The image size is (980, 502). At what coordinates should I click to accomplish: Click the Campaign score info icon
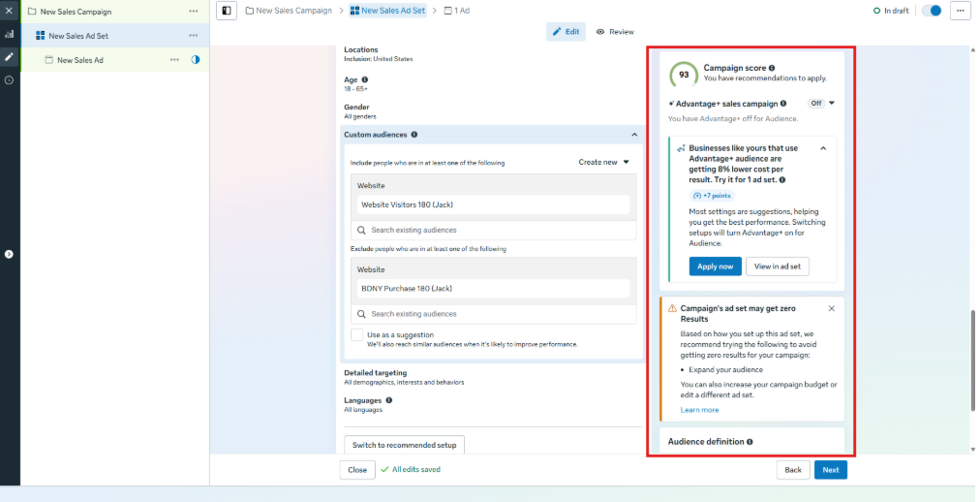(x=772, y=68)
